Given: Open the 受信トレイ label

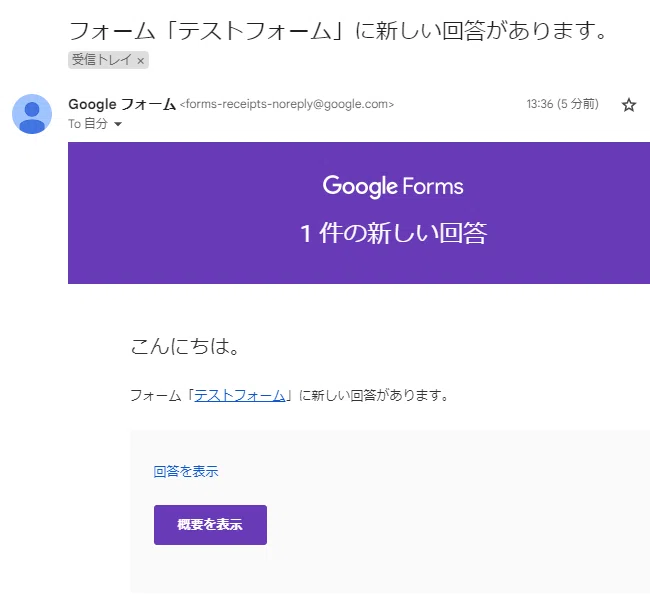Looking at the screenshot, I should [x=102, y=60].
